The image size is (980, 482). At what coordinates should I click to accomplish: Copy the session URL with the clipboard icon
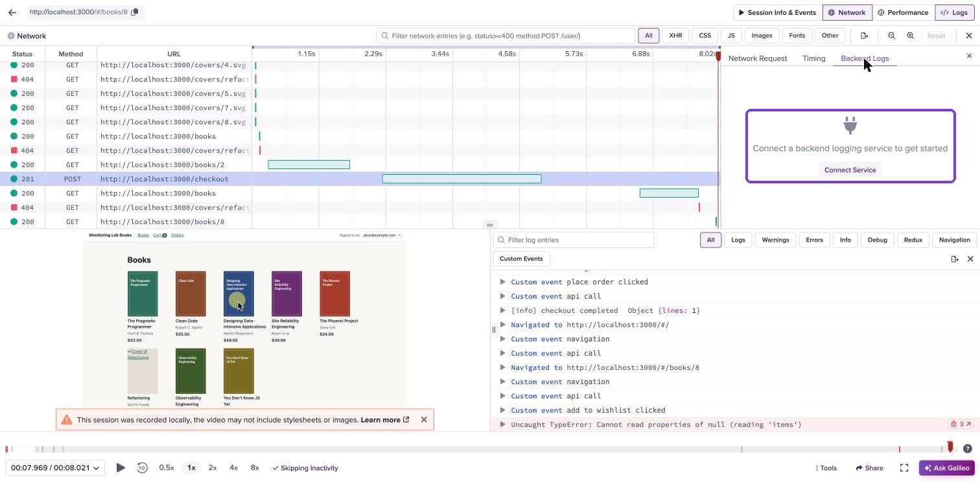pyautogui.click(x=135, y=12)
